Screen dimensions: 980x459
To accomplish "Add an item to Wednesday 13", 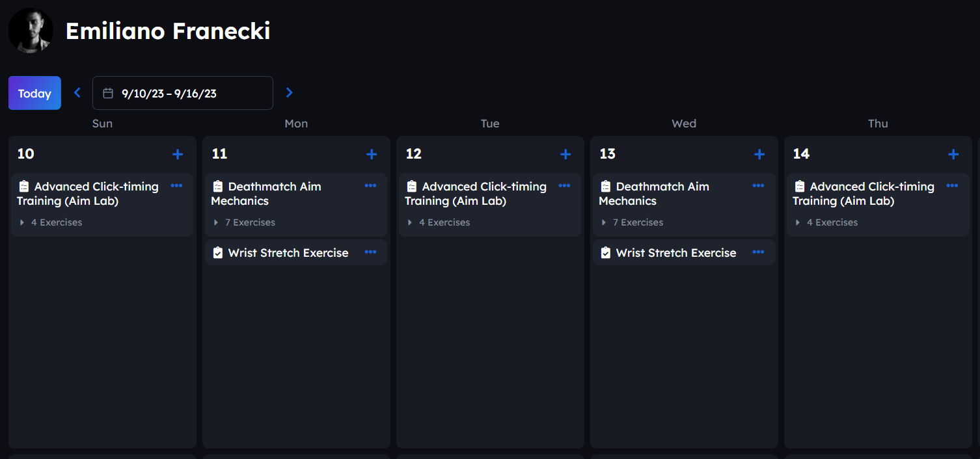I will [759, 154].
